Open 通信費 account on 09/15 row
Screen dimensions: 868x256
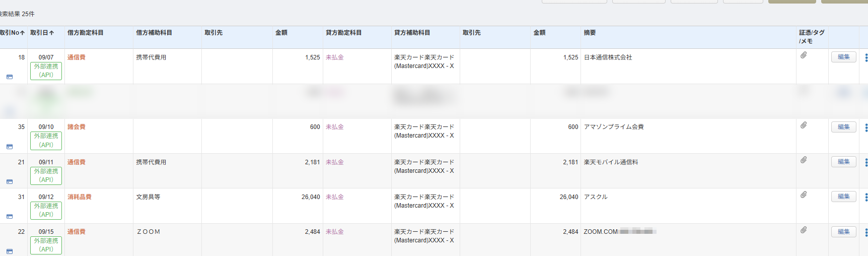point(77,232)
